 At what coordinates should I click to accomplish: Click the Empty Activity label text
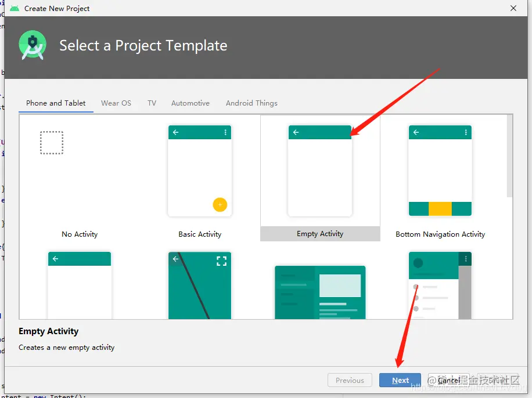click(x=320, y=234)
